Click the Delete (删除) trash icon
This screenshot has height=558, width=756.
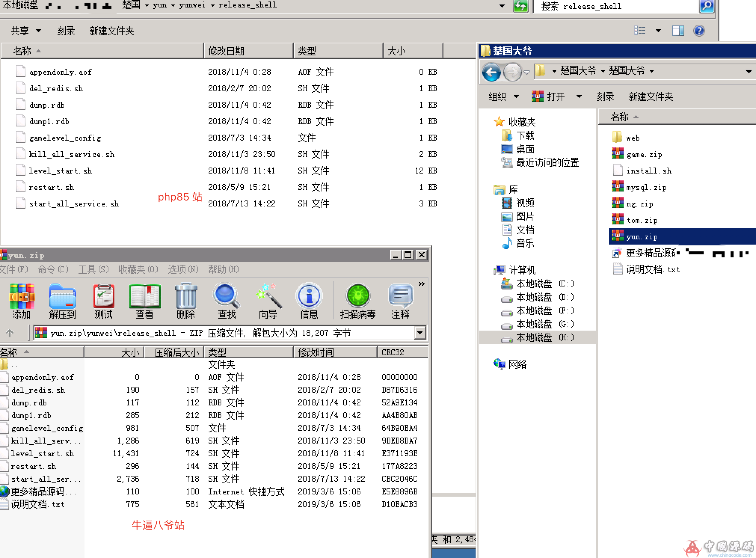tap(186, 301)
